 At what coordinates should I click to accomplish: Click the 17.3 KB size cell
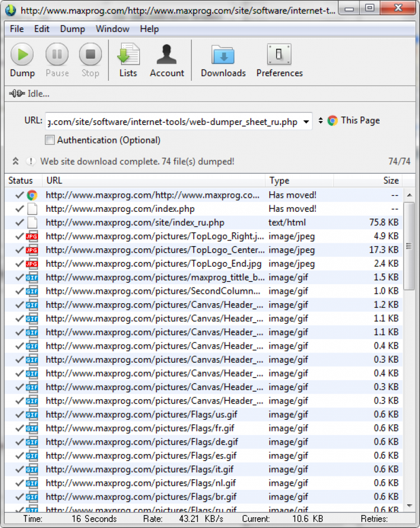pos(384,250)
